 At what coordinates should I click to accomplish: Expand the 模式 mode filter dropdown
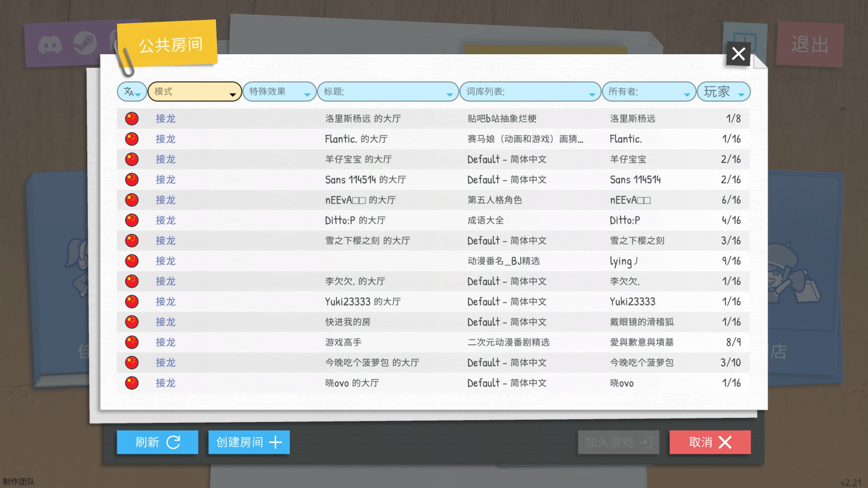click(x=195, y=92)
